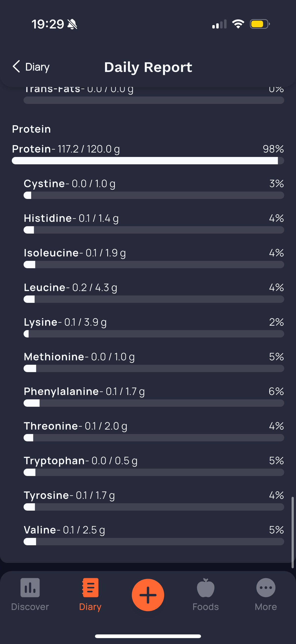Screen dimensions: 296x644
Task: Tap the orange plus add button
Action: point(148,595)
